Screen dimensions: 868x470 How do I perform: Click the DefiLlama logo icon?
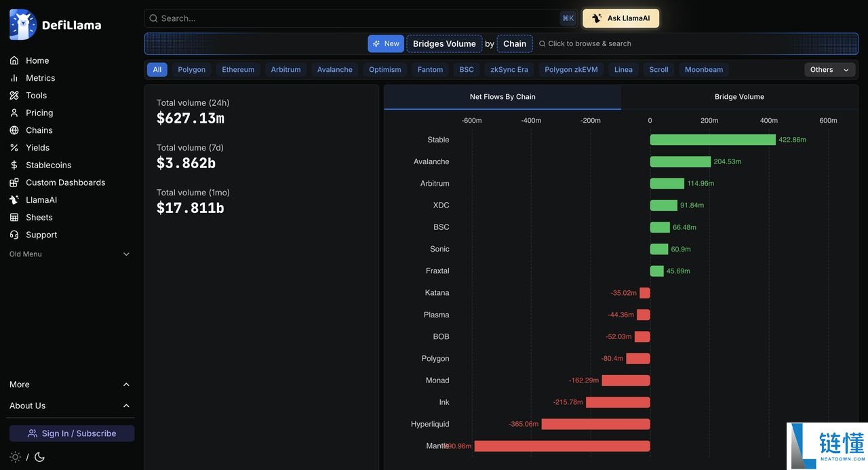point(23,24)
